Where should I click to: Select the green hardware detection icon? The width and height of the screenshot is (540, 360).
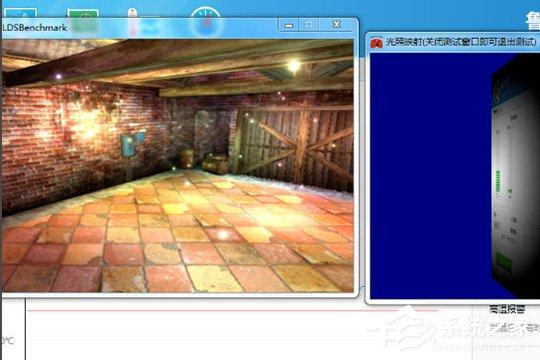(83, 14)
